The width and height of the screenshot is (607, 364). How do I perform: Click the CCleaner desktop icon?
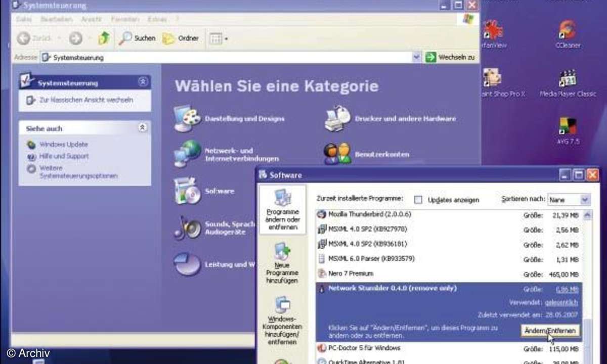(x=567, y=34)
